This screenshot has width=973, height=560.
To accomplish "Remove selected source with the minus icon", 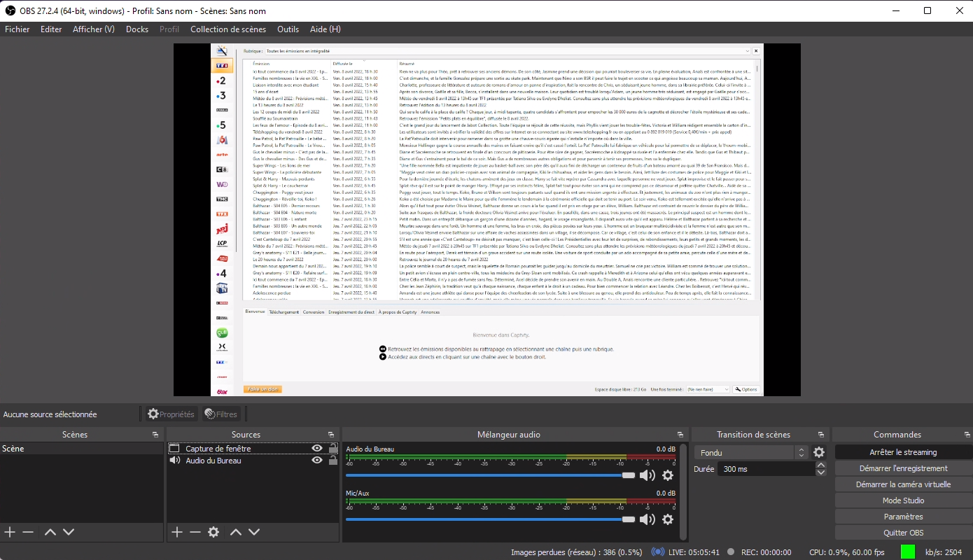I will point(195,532).
